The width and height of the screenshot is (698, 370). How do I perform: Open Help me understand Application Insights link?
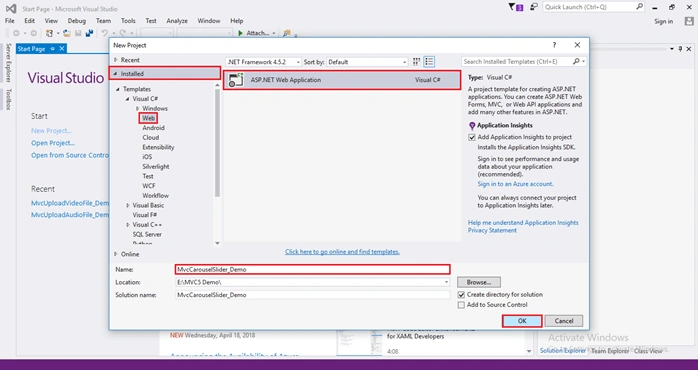click(x=523, y=223)
